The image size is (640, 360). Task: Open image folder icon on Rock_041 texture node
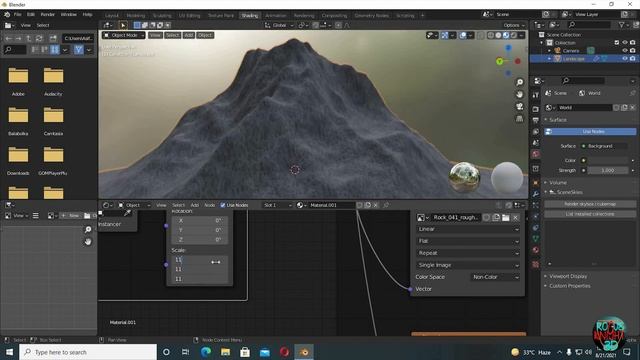tap(506, 218)
